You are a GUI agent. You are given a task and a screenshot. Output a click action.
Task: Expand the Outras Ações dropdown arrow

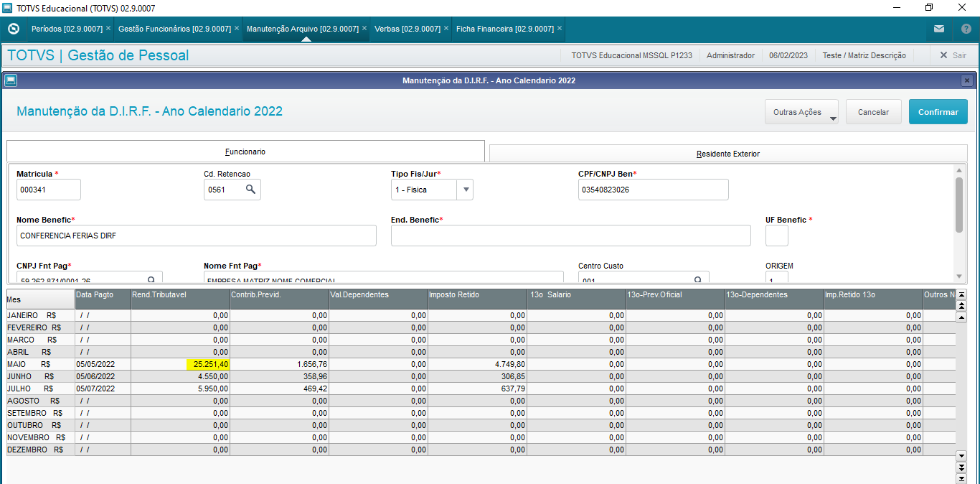(833, 118)
